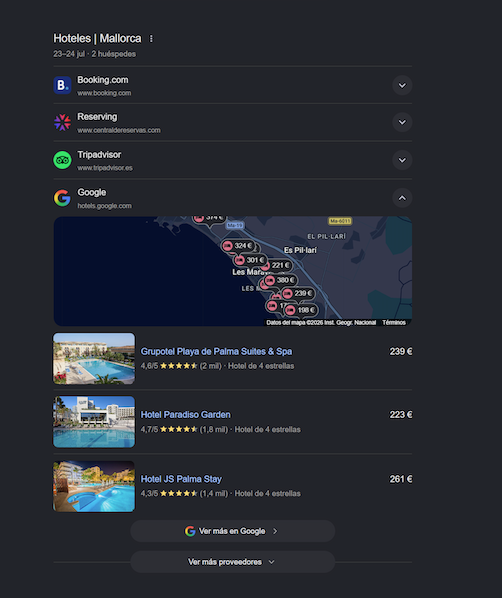Image resolution: width=502 pixels, height=598 pixels.
Task: Open the three-dot menu beside Hoteles | Mallorca
Action: [x=151, y=39]
